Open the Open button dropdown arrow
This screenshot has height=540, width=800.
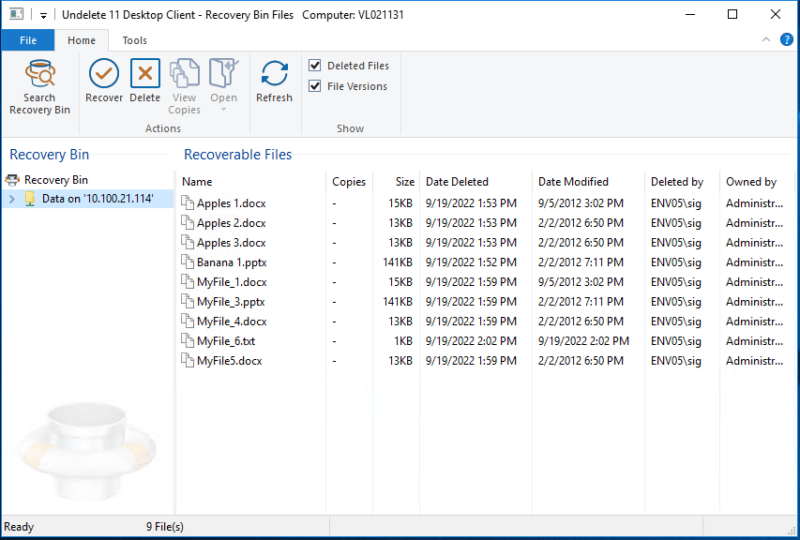224,109
